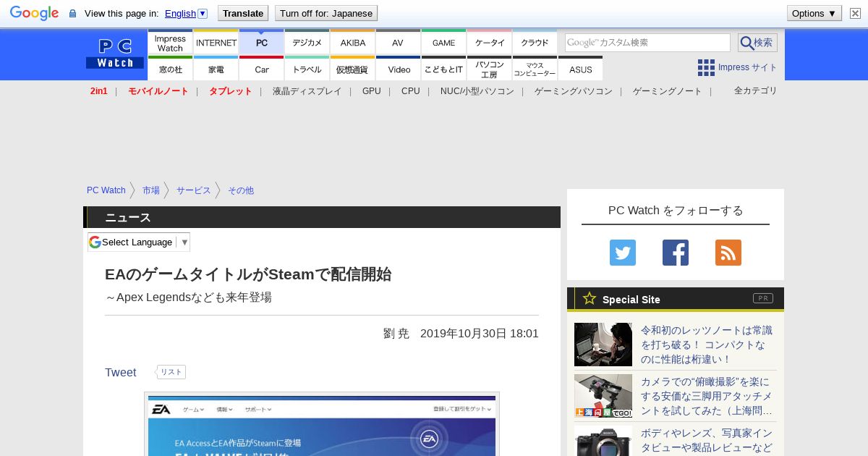
Task: Click the リスト button
Action: 171,372
